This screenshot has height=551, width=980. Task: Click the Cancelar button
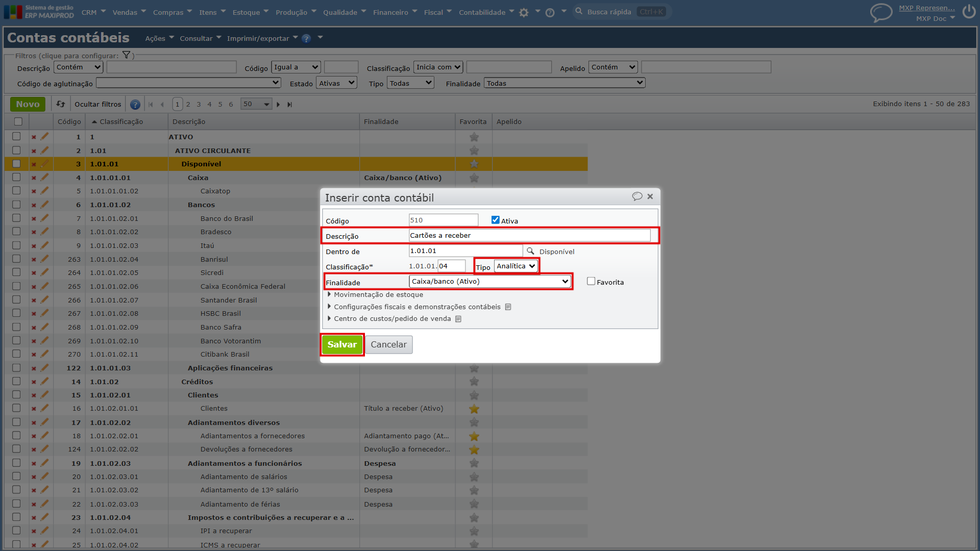point(388,345)
